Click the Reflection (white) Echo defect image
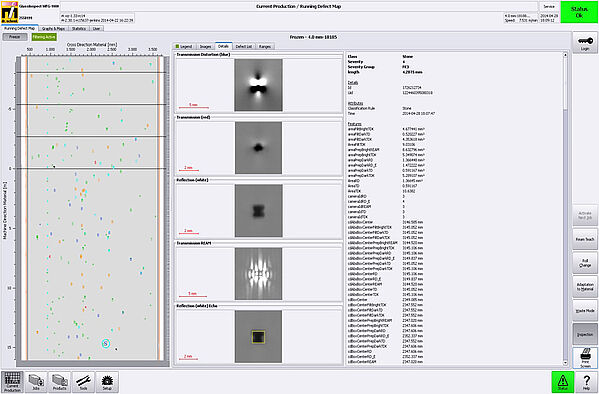Screen dimensions: 599x394 click(259, 337)
